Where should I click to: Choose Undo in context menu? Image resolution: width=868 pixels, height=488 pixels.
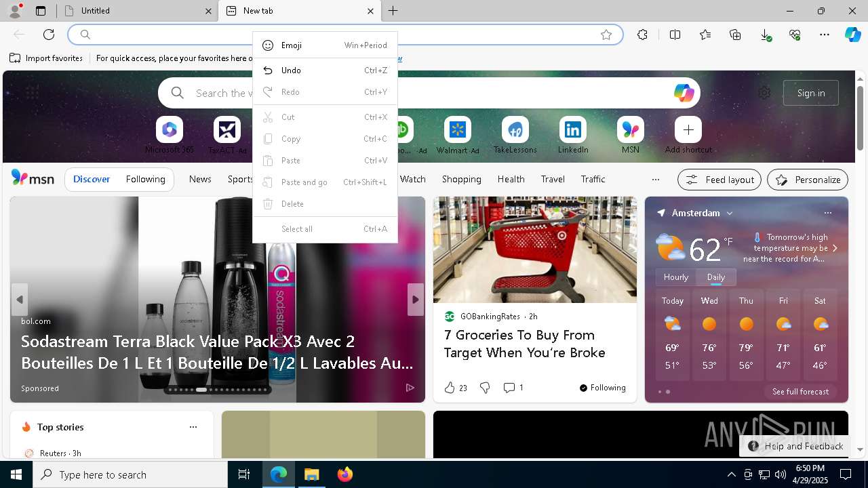tap(325, 70)
